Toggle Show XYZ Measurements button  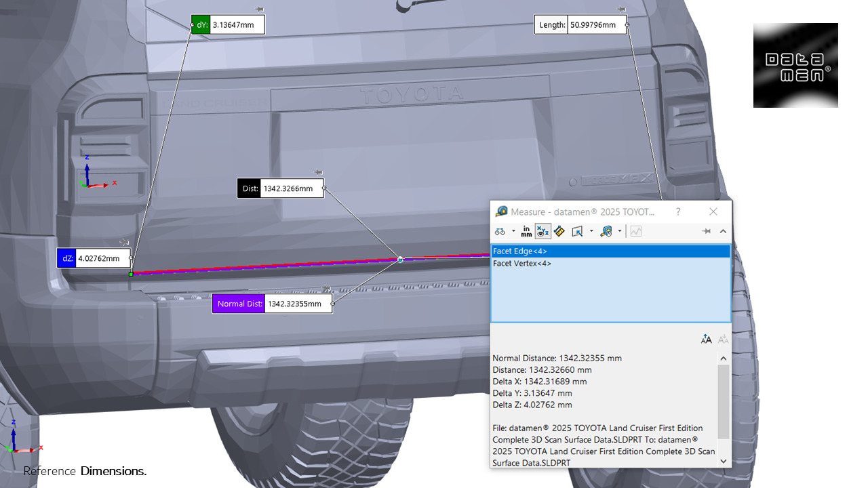(542, 231)
